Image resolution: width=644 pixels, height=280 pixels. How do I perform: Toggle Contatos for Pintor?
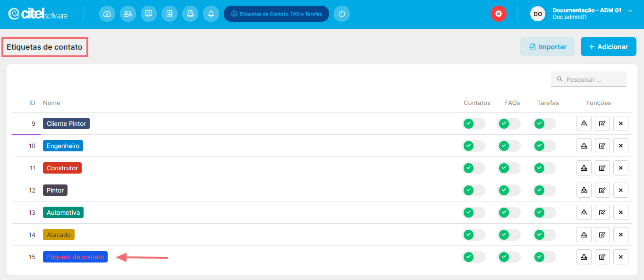474,190
